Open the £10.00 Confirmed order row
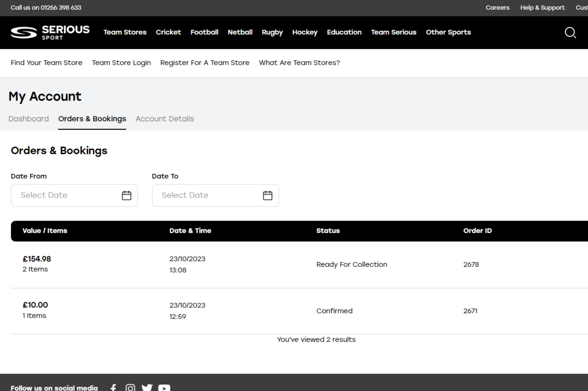Image resolution: width=588 pixels, height=391 pixels. coord(334,311)
